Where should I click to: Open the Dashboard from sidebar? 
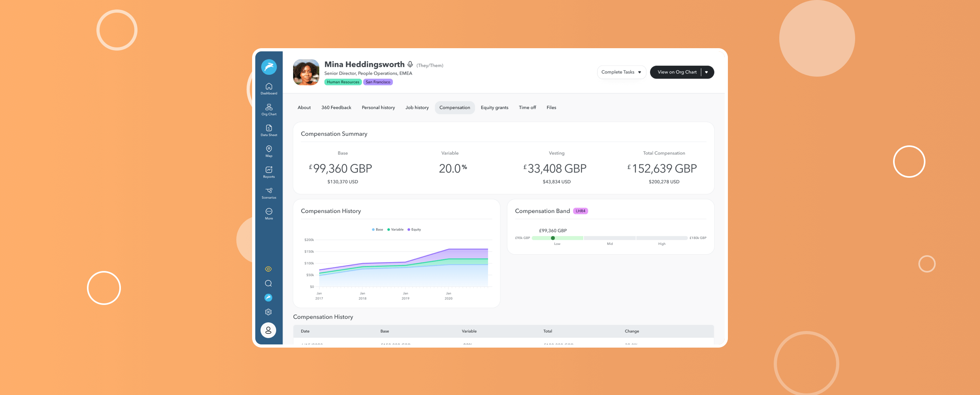269,88
